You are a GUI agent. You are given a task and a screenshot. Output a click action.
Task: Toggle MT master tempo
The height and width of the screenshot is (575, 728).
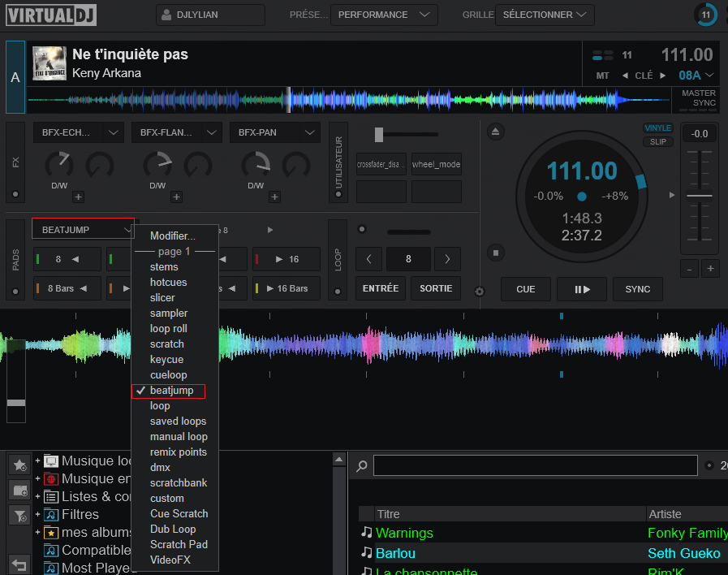[603, 76]
